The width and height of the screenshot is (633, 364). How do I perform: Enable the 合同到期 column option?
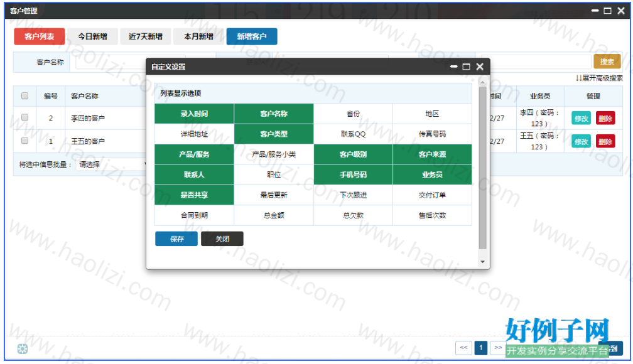tap(194, 215)
